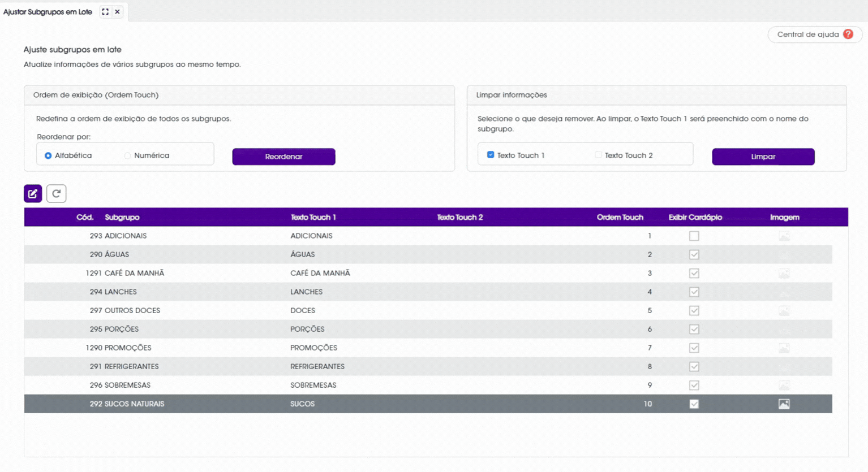Click the red help question mark icon
This screenshot has height=472, width=868.
coord(848,34)
